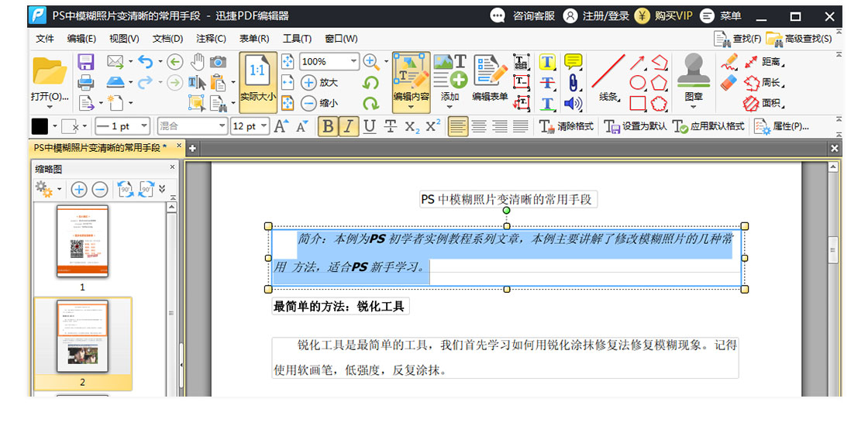Click the black text color swatch
The height and width of the screenshot is (426, 868).
(x=40, y=126)
